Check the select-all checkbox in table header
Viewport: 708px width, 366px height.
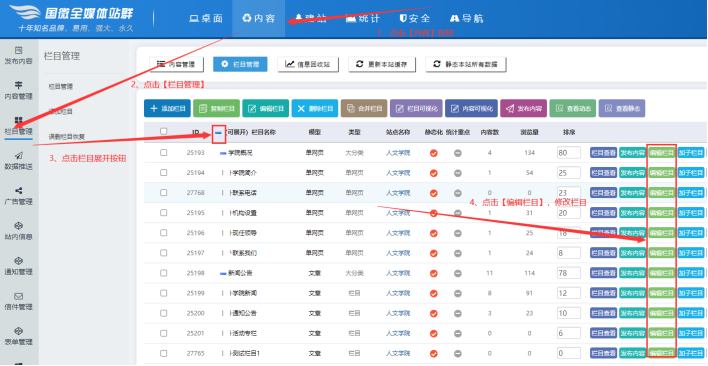(x=163, y=131)
